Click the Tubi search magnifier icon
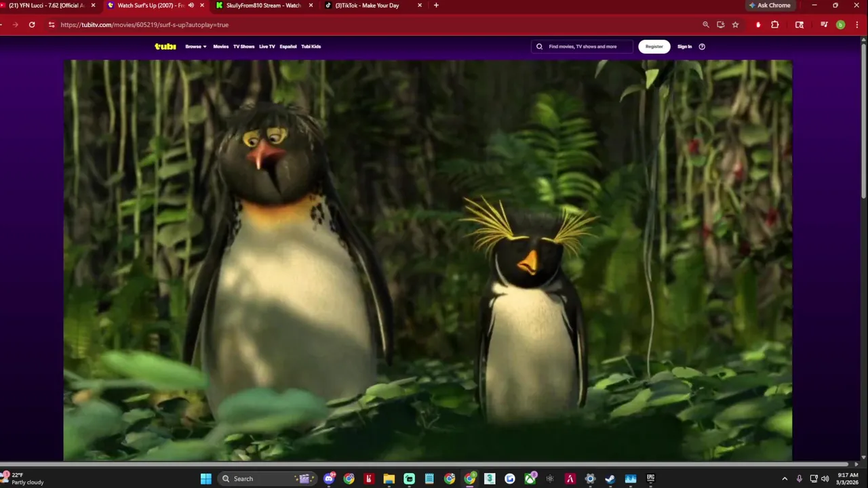The height and width of the screenshot is (488, 868). pyautogui.click(x=540, y=47)
